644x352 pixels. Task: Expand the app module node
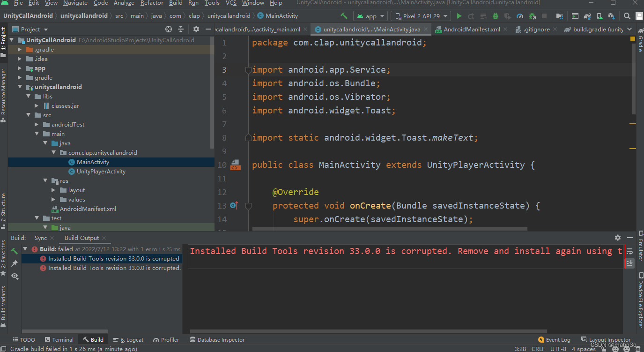tap(20, 68)
